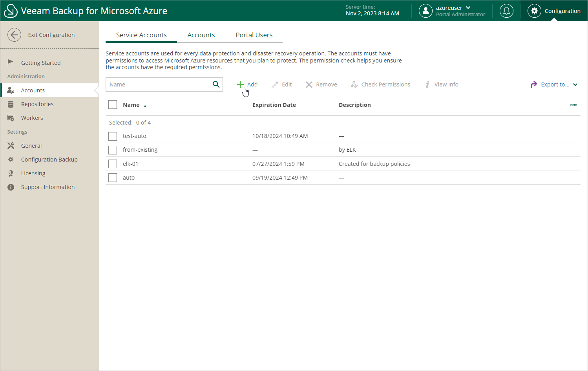Switch to the Accounts tab
Image resolution: width=588 pixels, height=371 pixels.
coord(201,35)
